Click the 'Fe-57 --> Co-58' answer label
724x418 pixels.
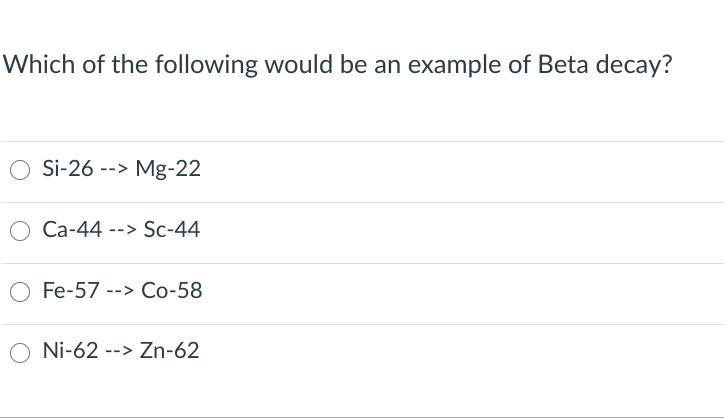click(x=122, y=291)
